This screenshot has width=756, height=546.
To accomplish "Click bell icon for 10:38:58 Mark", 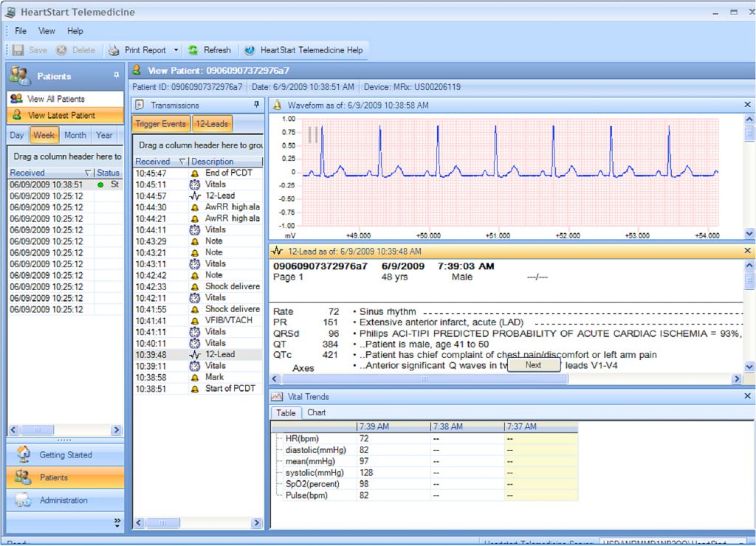I will 195,377.
